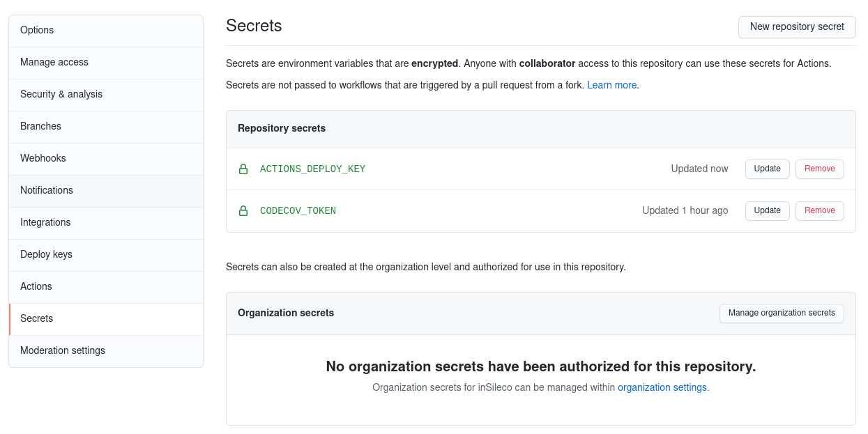Open Moderation settings
The width and height of the screenshot is (868, 434).
62,350
